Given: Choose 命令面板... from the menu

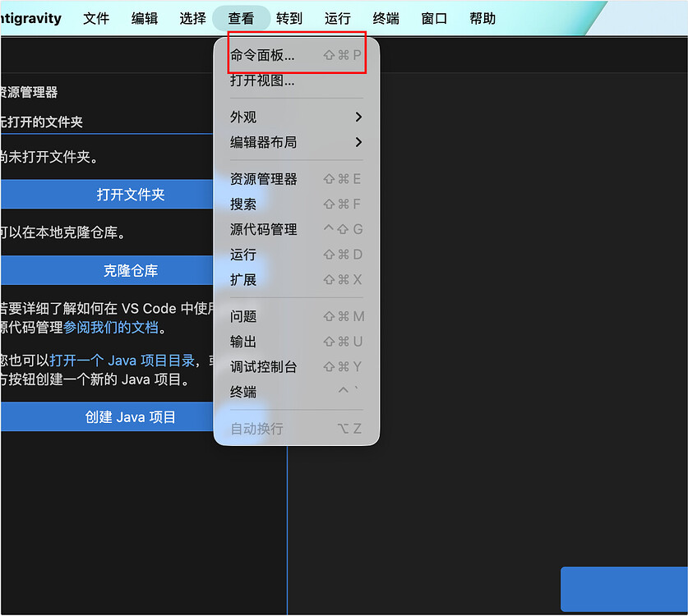Looking at the screenshot, I should [297, 55].
